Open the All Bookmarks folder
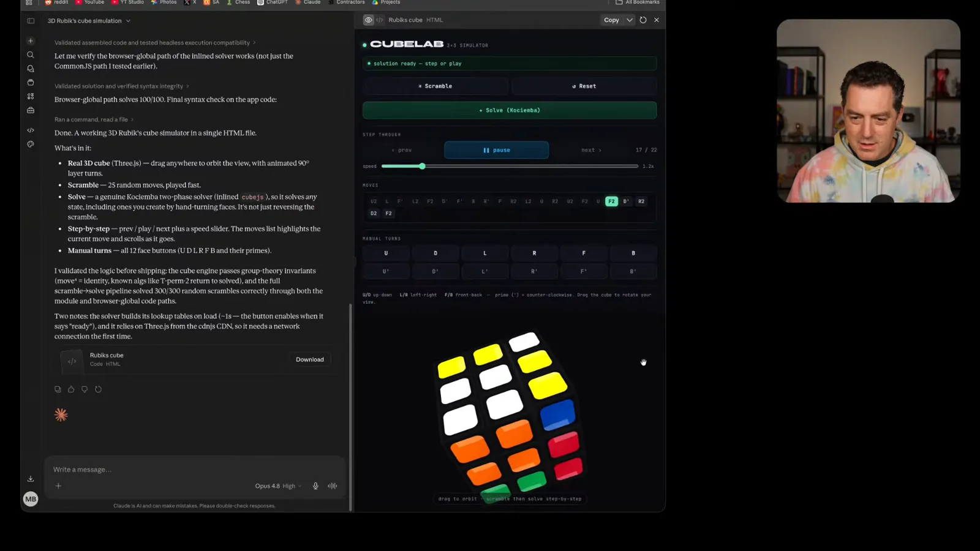The width and height of the screenshot is (980, 551). click(638, 2)
